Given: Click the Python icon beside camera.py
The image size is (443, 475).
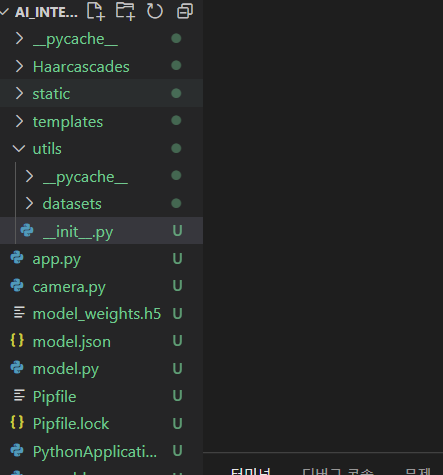Looking at the screenshot, I should coord(17,285).
